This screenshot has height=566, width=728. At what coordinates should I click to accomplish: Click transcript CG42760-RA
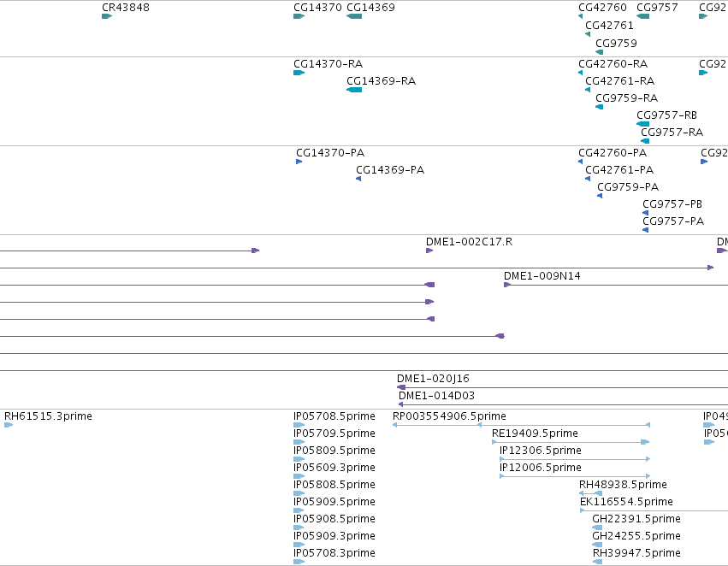[613, 64]
